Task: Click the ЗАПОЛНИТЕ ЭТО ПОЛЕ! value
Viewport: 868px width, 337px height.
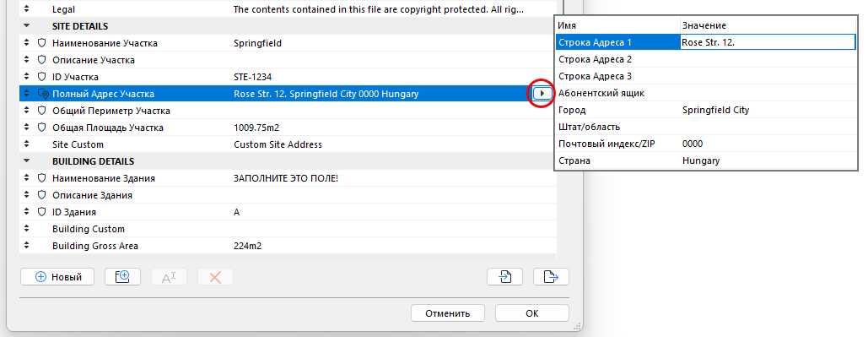Action: pos(286,178)
